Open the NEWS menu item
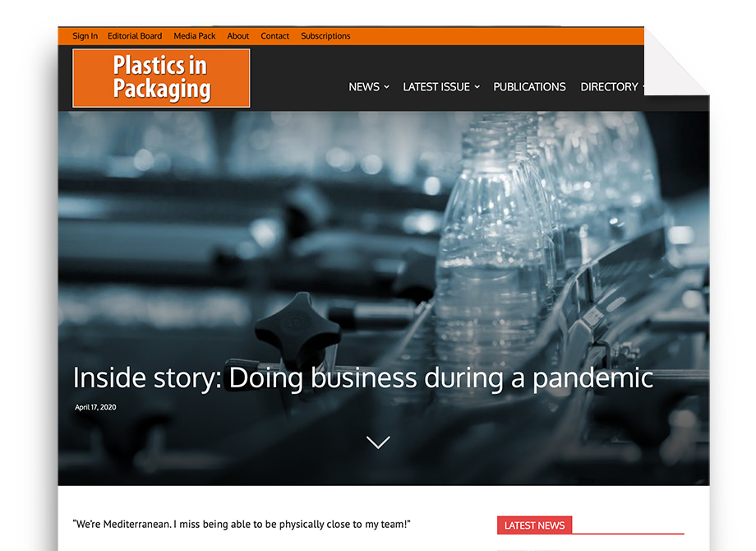 click(x=364, y=87)
